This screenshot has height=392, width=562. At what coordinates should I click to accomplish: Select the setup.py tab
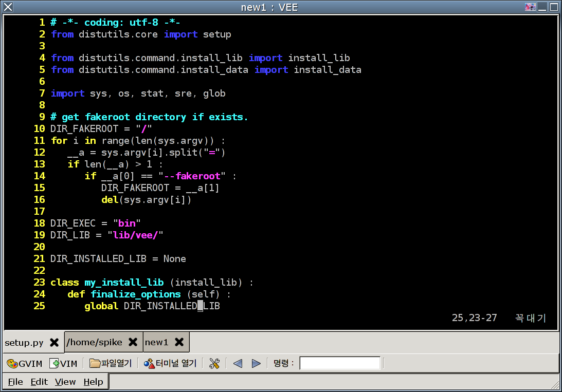[x=24, y=342]
